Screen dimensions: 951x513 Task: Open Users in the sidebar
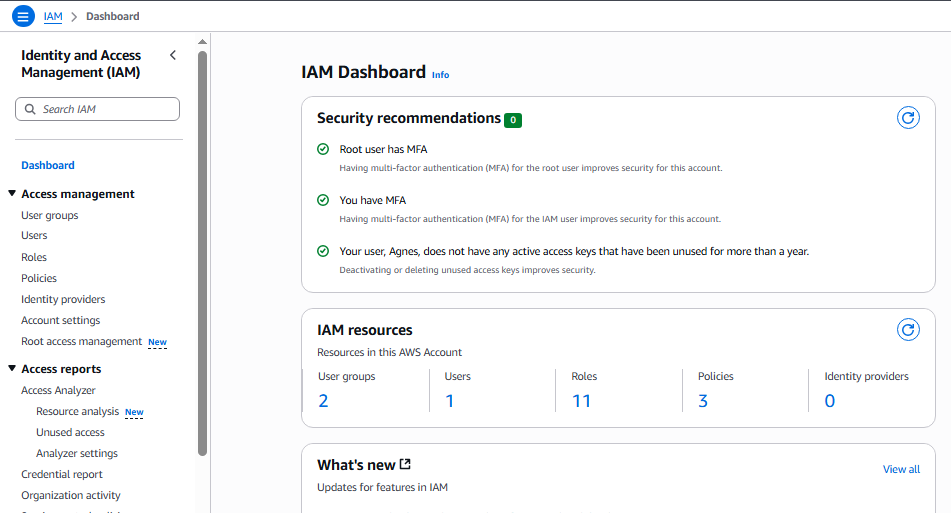pos(34,235)
